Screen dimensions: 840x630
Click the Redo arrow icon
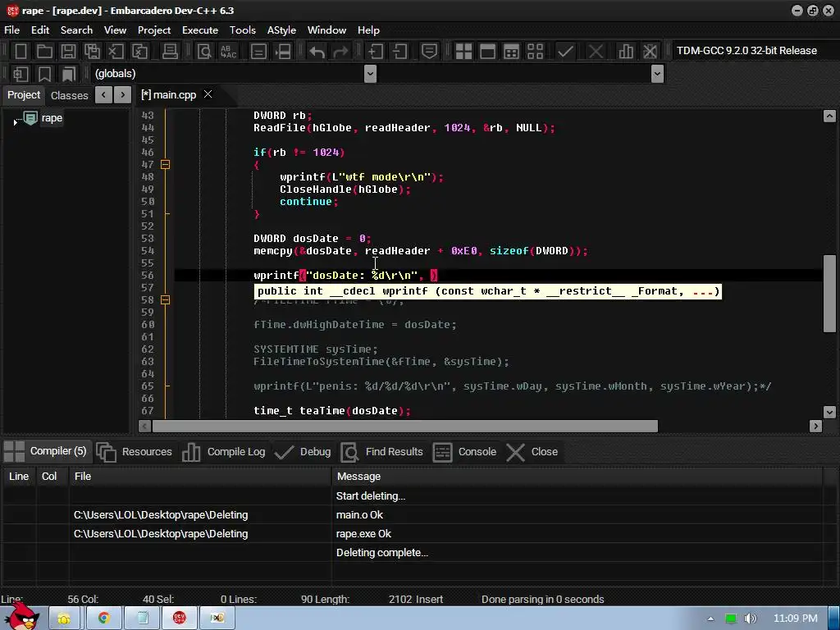tap(340, 52)
